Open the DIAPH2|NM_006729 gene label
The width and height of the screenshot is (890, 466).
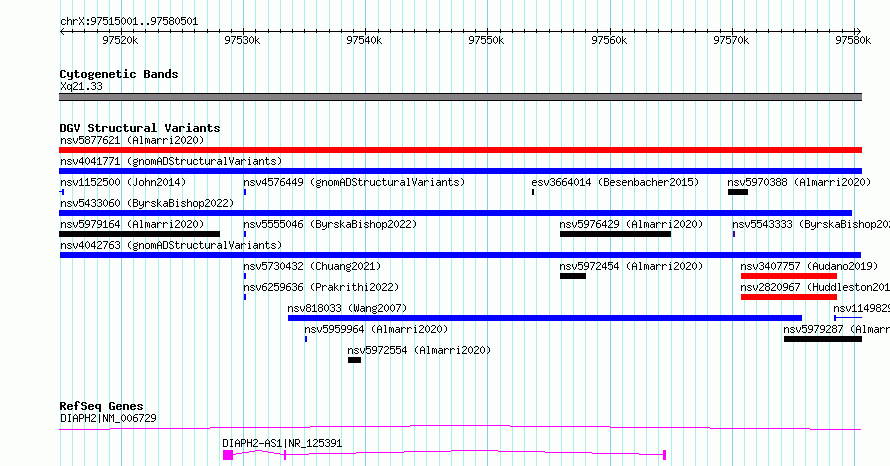click(x=108, y=418)
